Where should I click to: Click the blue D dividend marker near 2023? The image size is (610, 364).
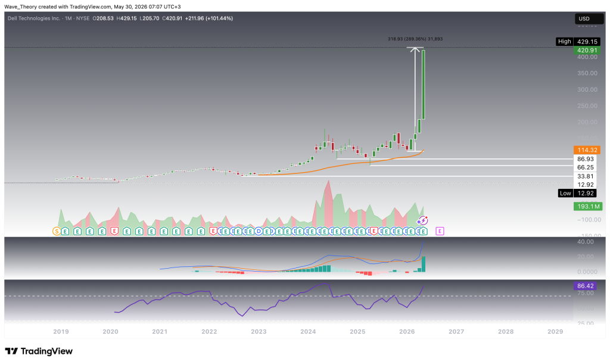pos(259,231)
